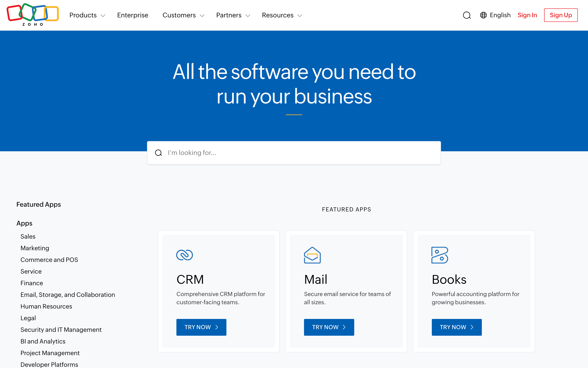Image resolution: width=588 pixels, height=368 pixels.
Task: Click the Books card title
Action: (449, 279)
